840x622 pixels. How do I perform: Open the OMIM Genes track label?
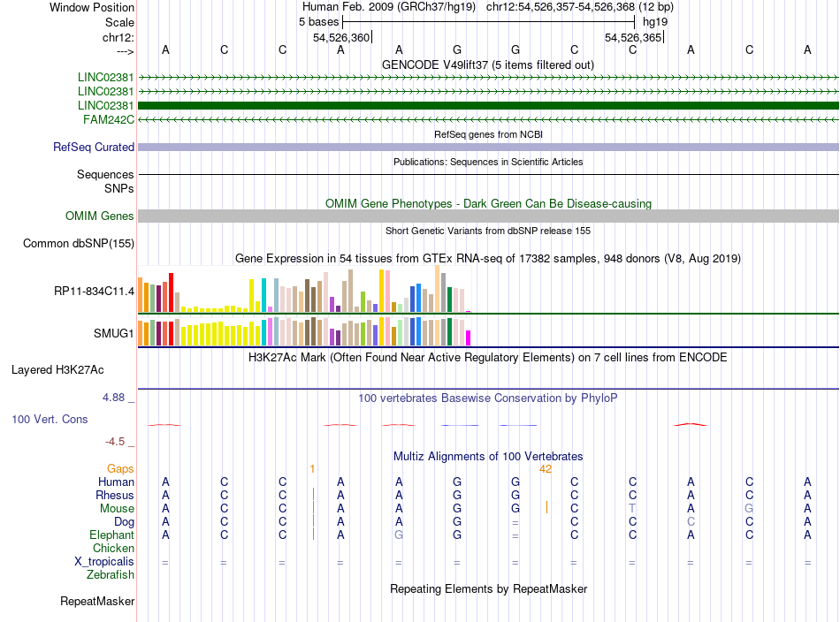tap(99, 216)
